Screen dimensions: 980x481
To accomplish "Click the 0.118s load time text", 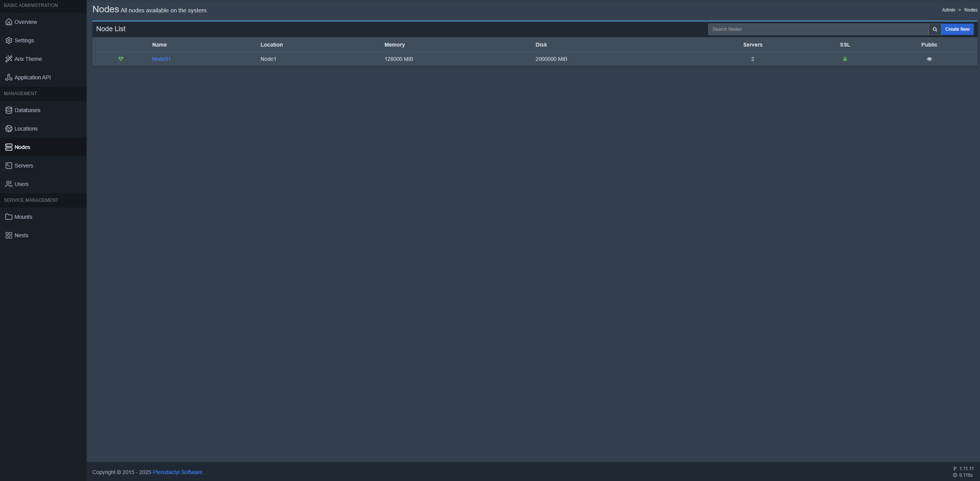I will (966, 475).
